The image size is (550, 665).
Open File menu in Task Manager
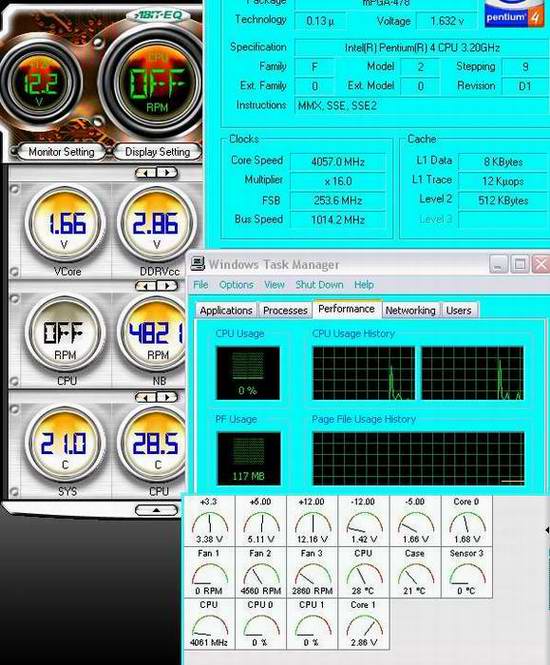201,285
